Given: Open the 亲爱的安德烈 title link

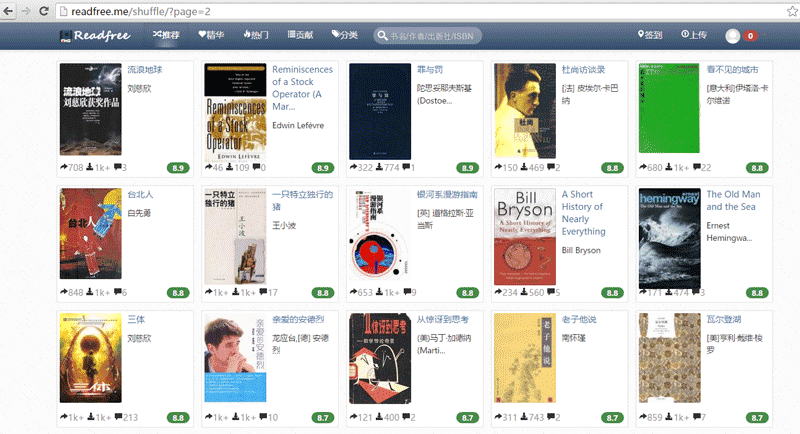Looking at the screenshot, I should (x=298, y=319).
